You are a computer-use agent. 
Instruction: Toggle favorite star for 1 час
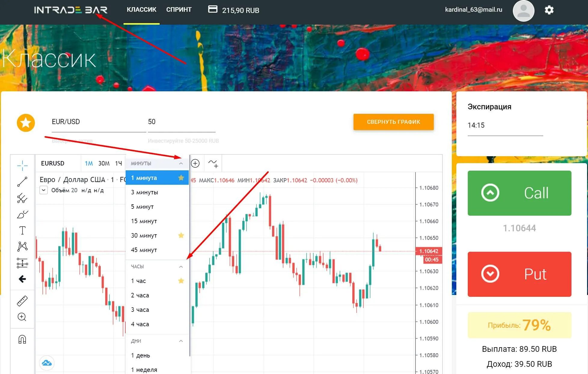click(181, 281)
